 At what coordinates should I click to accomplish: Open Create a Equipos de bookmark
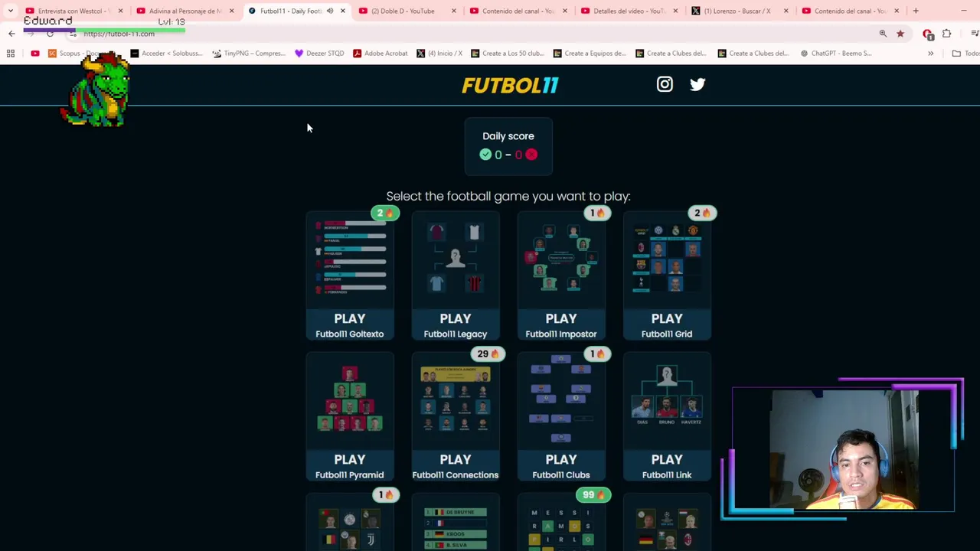[x=590, y=54]
